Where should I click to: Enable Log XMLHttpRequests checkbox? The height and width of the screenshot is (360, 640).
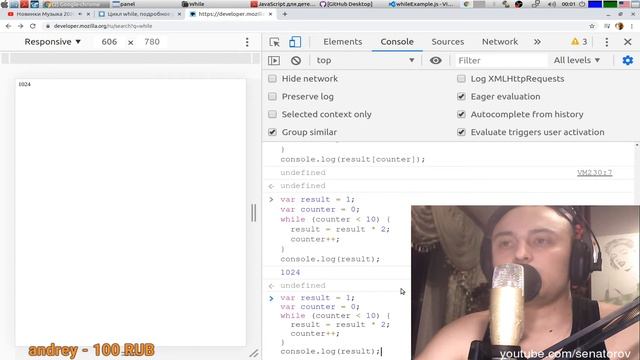coord(461,78)
